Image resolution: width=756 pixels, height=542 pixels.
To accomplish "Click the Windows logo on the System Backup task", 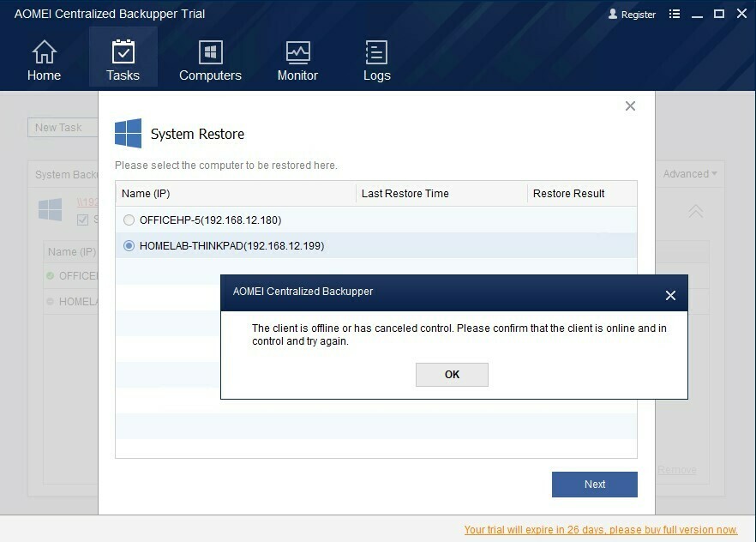I will tap(50, 208).
